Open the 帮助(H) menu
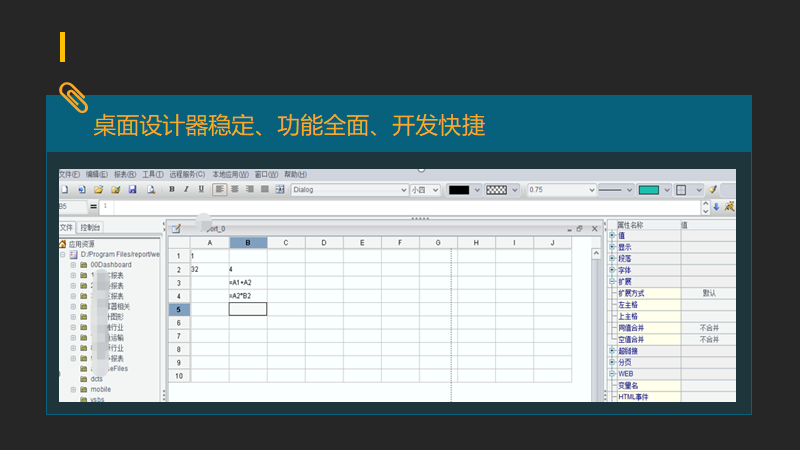 295,174
